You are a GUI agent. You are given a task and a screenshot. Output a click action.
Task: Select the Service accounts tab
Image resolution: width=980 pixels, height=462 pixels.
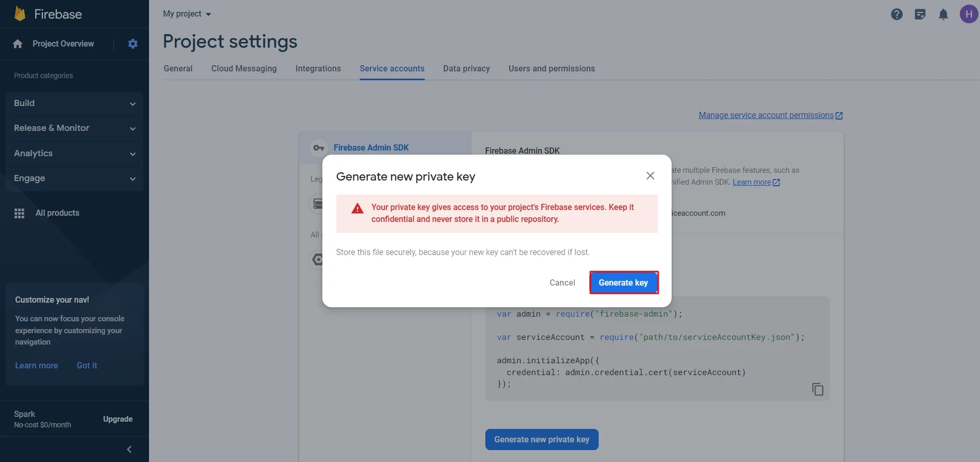[x=392, y=69]
